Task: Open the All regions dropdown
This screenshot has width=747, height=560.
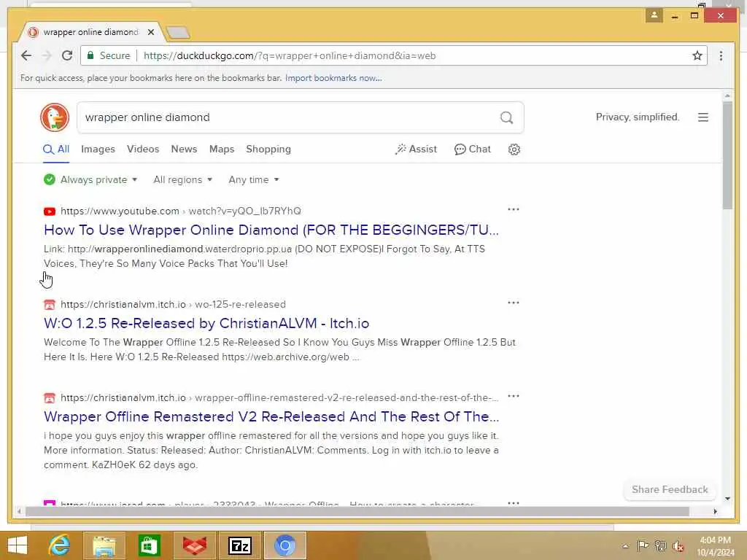Action: click(183, 179)
